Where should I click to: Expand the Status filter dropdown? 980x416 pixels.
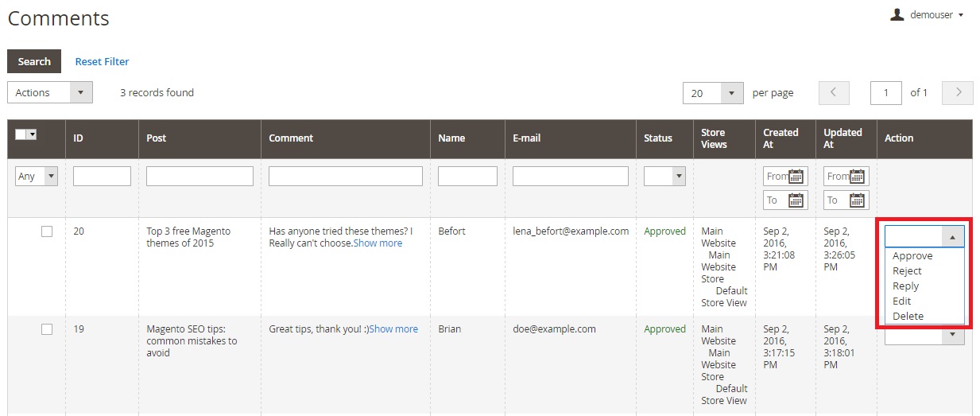click(x=664, y=176)
